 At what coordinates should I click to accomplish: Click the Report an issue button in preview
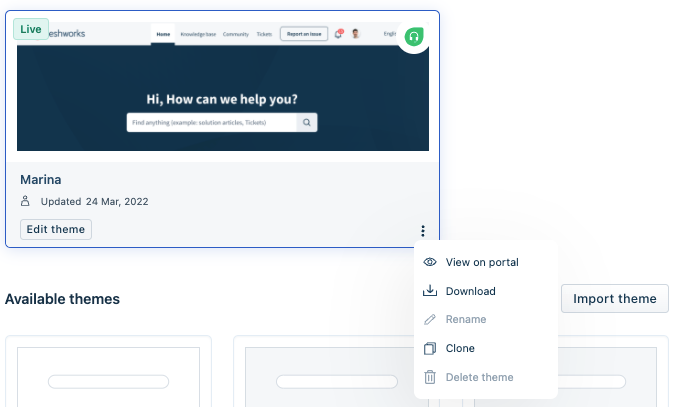(x=304, y=34)
